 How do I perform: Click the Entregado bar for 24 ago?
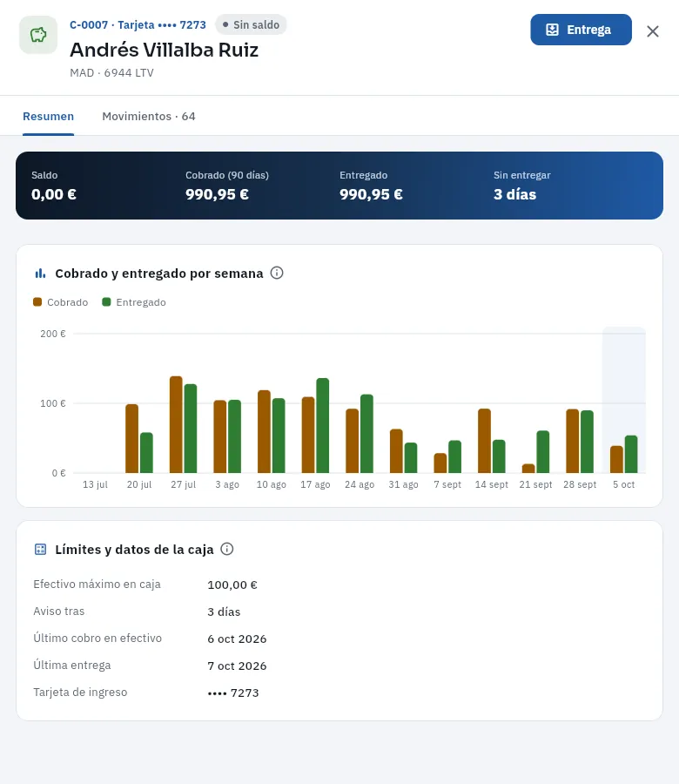[x=366, y=434]
